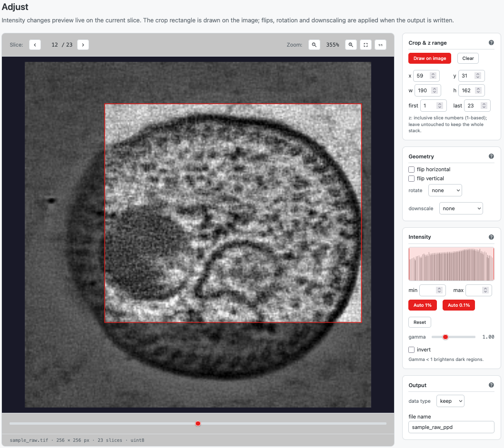Click the intensity histogram
The width and height of the screenshot is (504, 448).
click(451, 264)
